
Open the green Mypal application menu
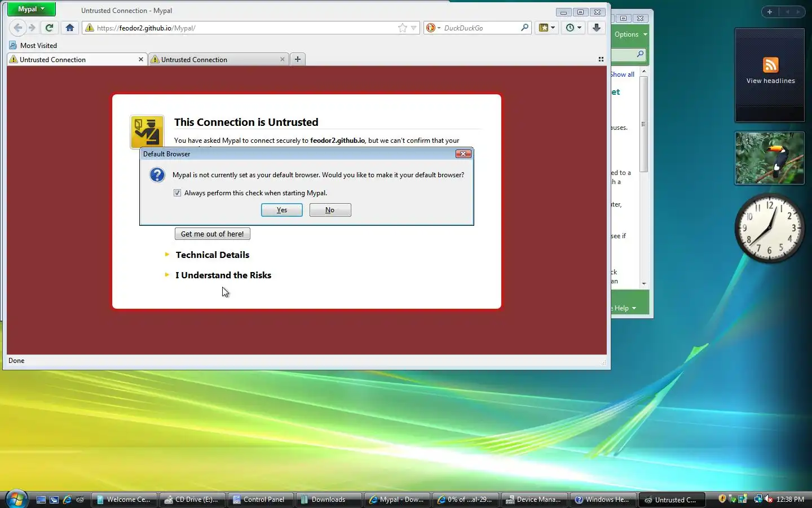pyautogui.click(x=31, y=9)
